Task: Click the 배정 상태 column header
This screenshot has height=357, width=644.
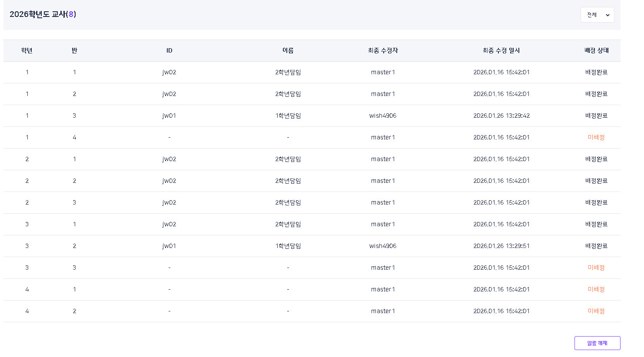Action: tap(596, 51)
